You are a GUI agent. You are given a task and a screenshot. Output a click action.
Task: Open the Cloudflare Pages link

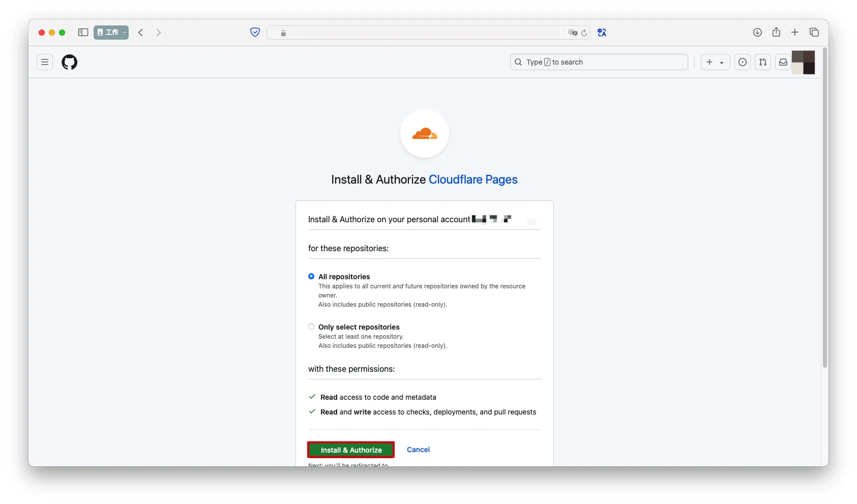tap(473, 180)
